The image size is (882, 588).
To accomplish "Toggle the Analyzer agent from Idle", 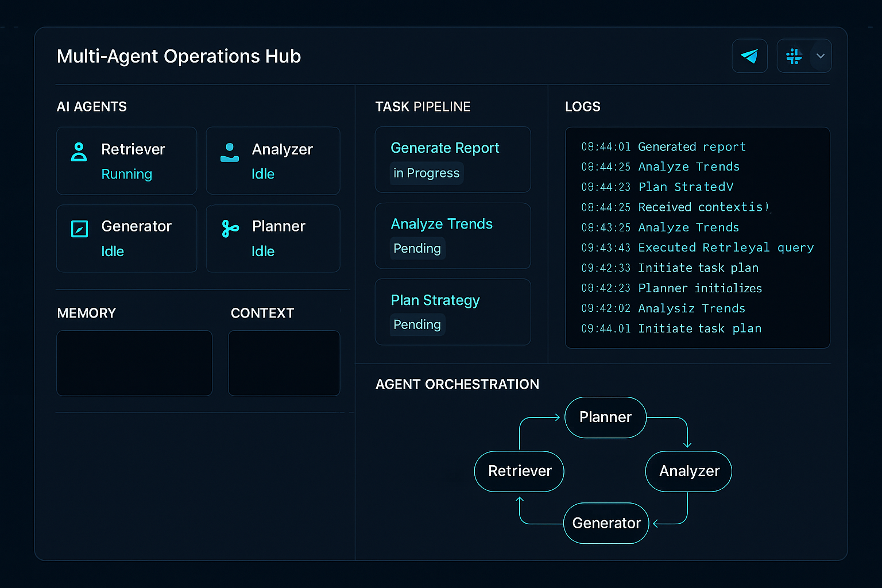I will [x=262, y=174].
